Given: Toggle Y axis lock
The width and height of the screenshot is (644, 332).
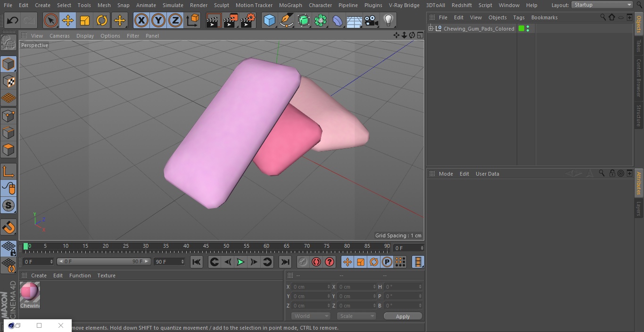Looking at the screenshot, I should pos(158,20).
